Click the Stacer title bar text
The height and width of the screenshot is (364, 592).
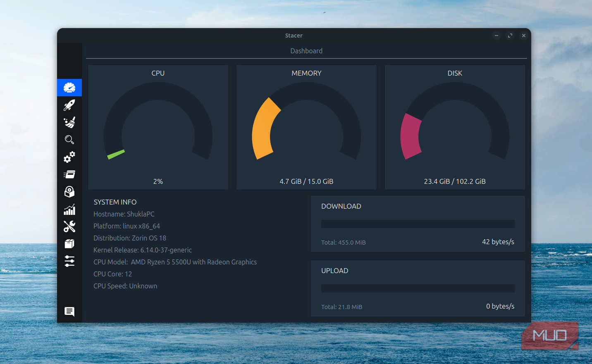click(294, 36)
